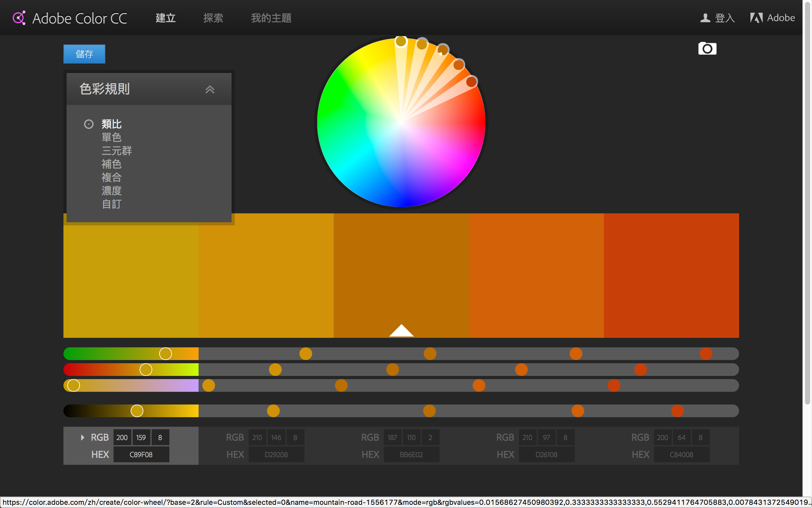Image resolution: width=812 pixels, height=508 pixels.
Task: Select the C84008 red-orange color swatch
Action: point(671,276)
